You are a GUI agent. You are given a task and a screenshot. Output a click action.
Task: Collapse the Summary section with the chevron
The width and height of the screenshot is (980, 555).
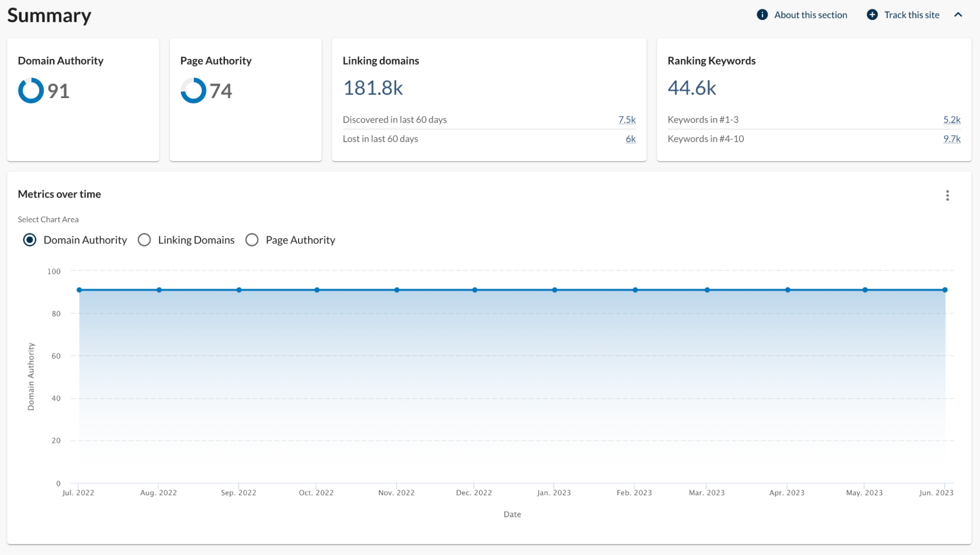(958, 15)
